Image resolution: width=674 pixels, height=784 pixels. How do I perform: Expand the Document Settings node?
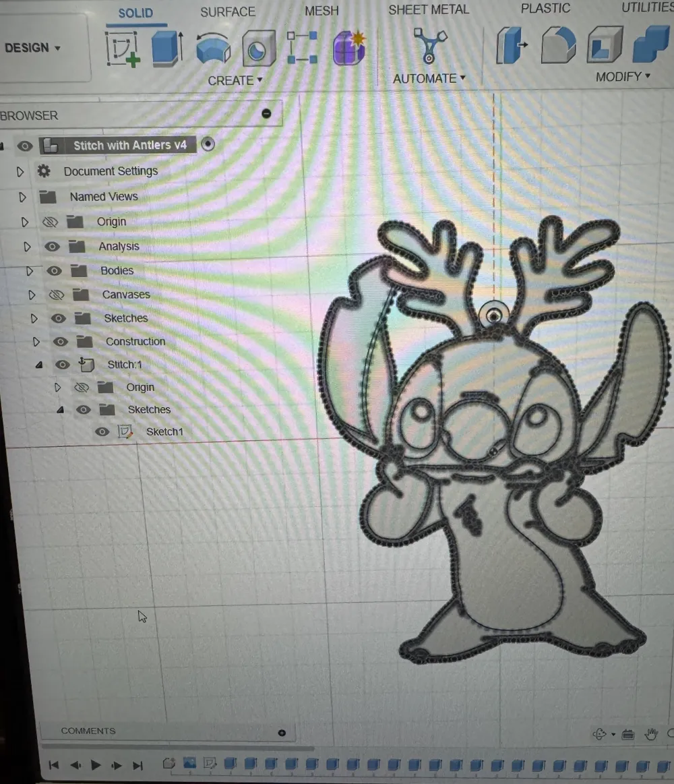click(20, 172)
